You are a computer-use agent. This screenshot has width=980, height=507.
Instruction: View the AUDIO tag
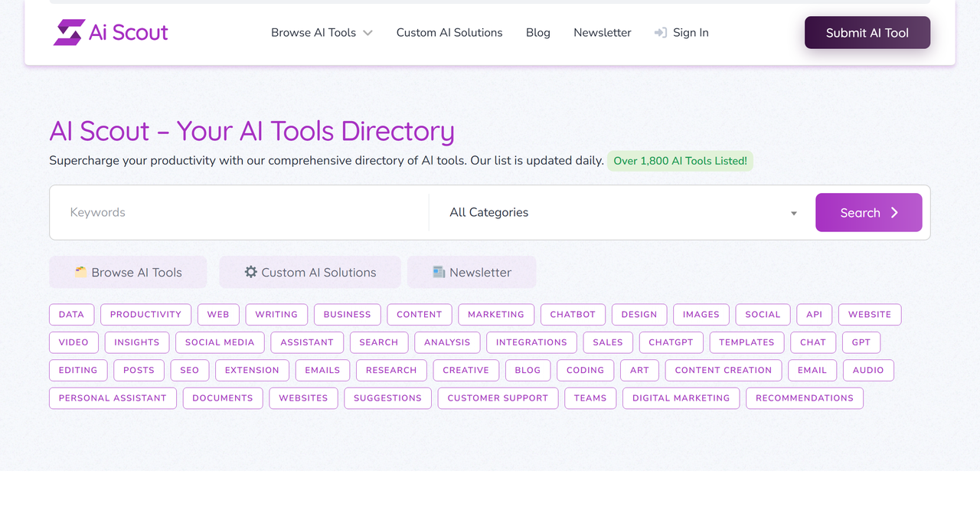click(x=868, y=370)
